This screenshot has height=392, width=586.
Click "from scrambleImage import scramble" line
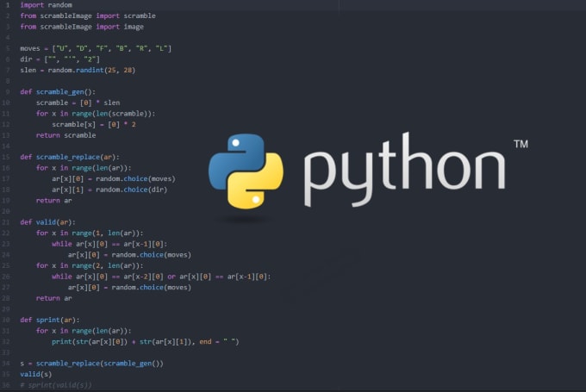pyautogui.click(x=88, y=16)
